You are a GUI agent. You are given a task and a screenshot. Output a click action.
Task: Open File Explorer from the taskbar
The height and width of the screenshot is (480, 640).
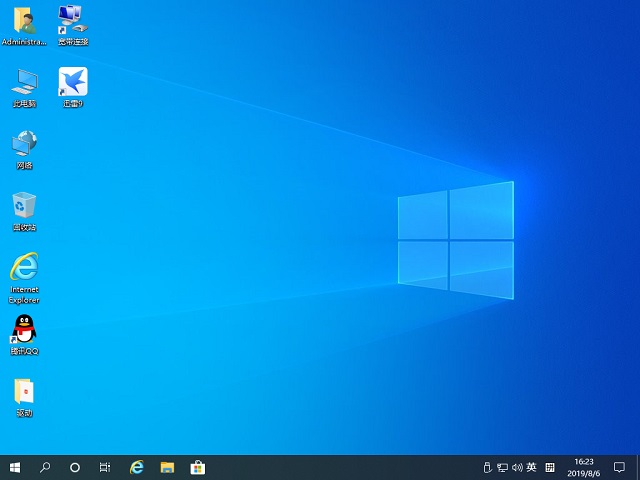pyautogui.click(x=167, y=467)
